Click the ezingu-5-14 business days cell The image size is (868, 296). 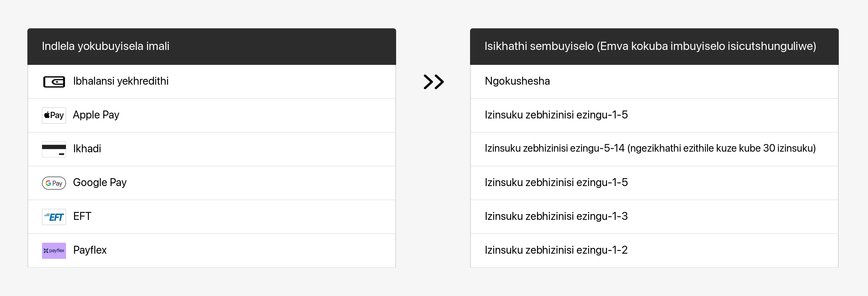pos(654,149)
